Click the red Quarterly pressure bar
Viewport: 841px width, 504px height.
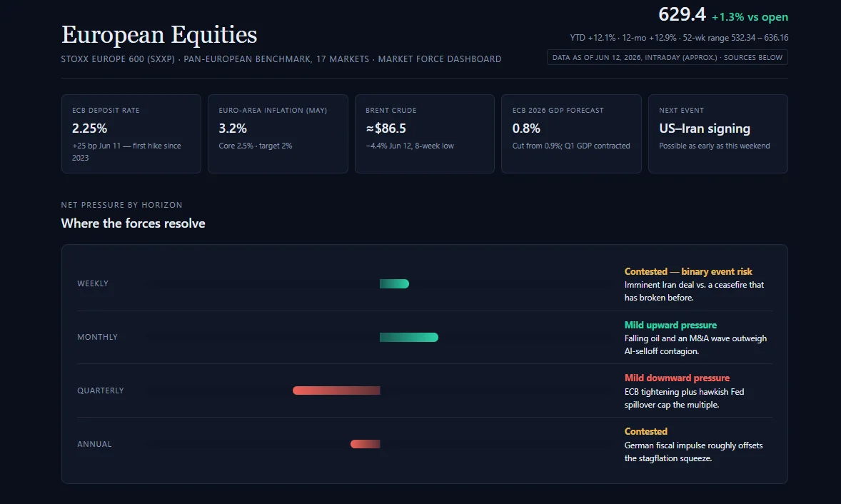336,390
